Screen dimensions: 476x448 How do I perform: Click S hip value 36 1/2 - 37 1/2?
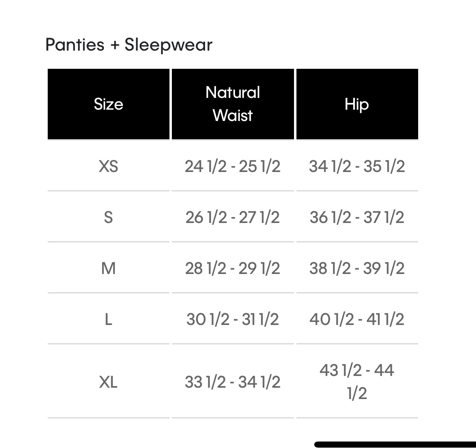(357, 217)
